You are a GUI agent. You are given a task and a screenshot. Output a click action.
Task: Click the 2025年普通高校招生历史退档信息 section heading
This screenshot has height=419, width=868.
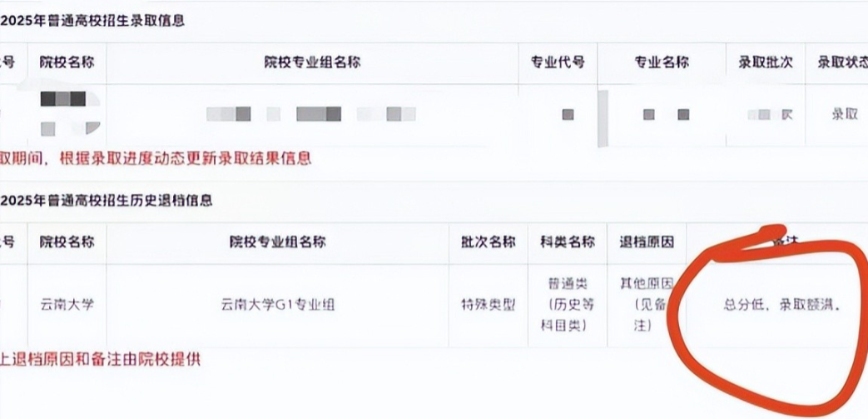point(107,201)
